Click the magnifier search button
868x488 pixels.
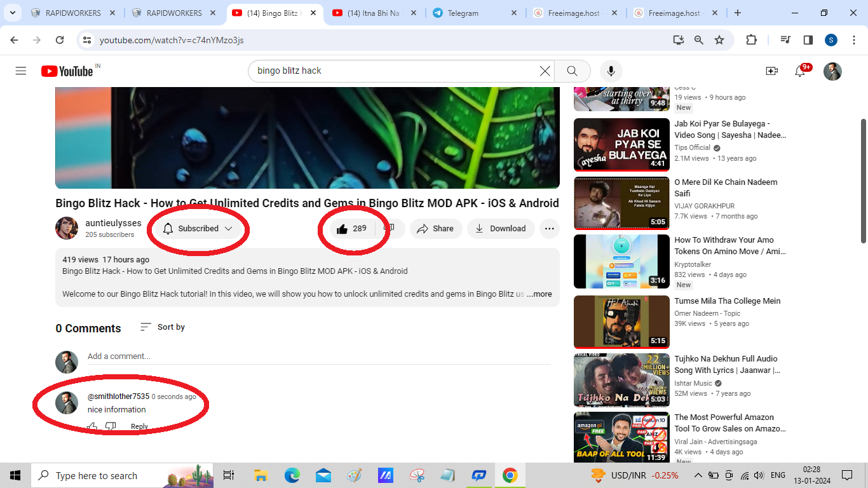572,71
